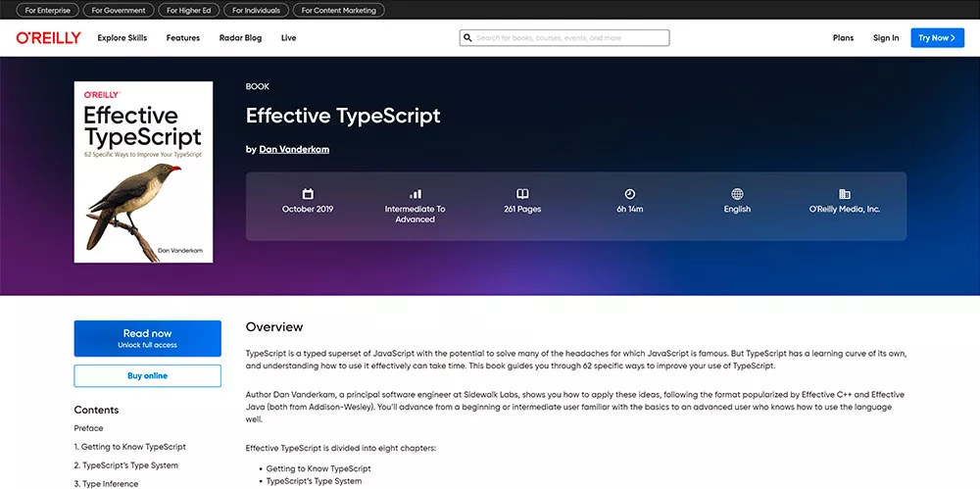Click the 261 Pages text
This screenshot has width=980, height=489.
(x=522, y=210)
